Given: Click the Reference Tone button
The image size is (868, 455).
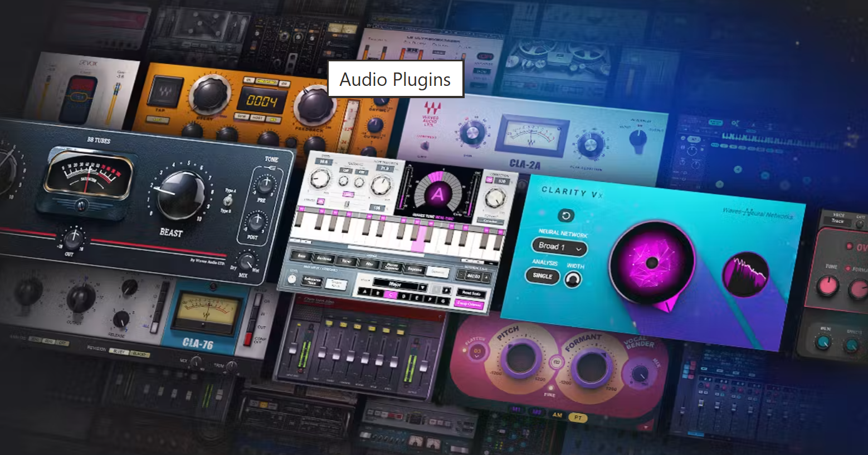Looking at the screenshot, I should [313, 281].
